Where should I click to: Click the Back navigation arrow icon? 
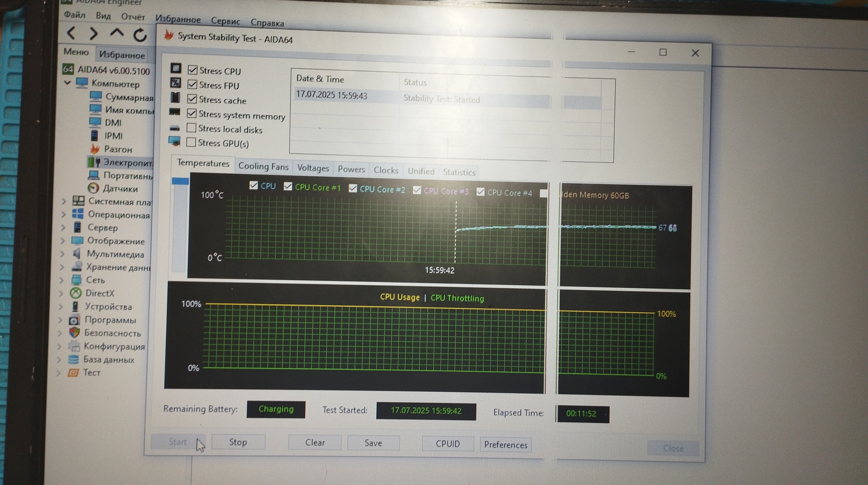71,33
